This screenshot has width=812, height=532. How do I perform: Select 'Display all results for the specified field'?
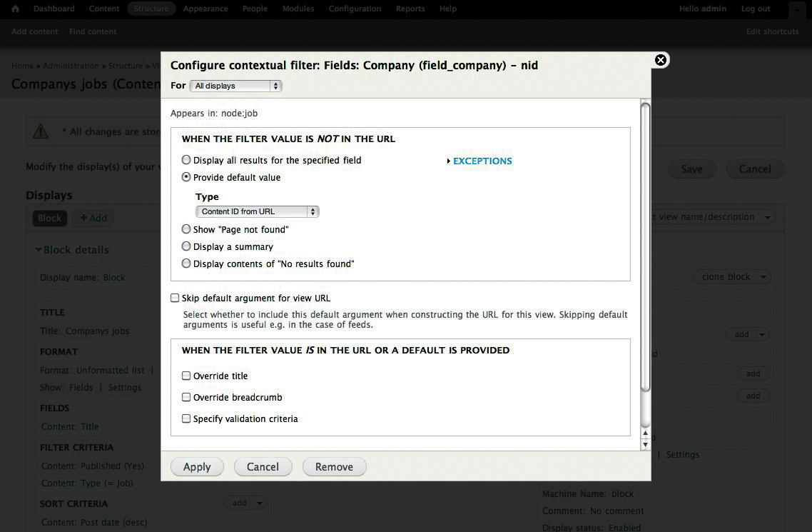pos(186,160)
